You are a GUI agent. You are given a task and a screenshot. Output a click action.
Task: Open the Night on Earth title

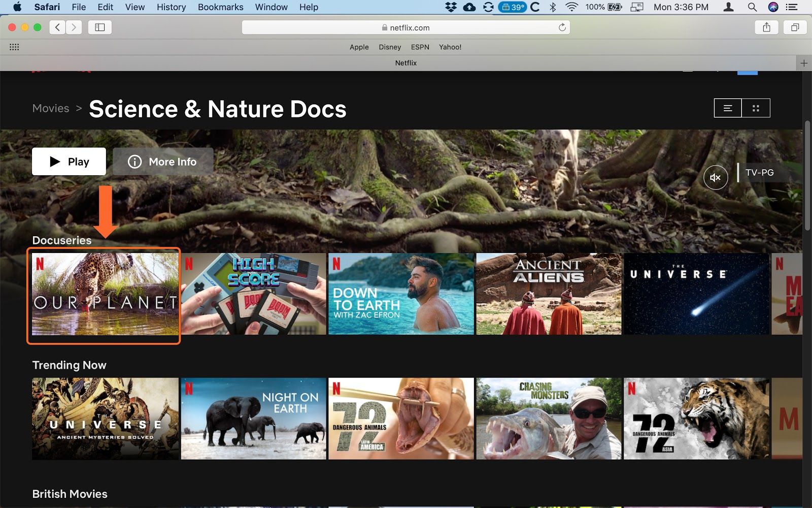pyautogui.click(x=254, y=419)
